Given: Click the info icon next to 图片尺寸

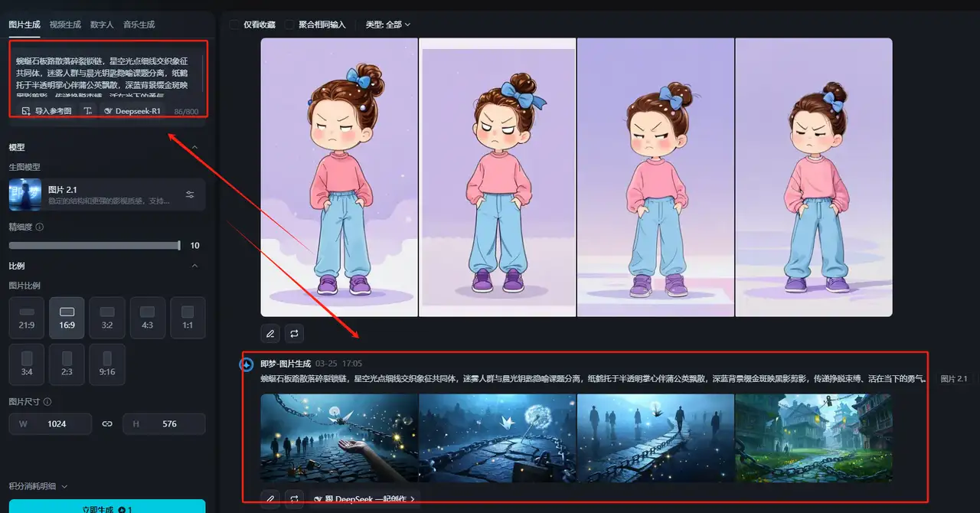Looking at the screenshot, I should click(47, 402).
